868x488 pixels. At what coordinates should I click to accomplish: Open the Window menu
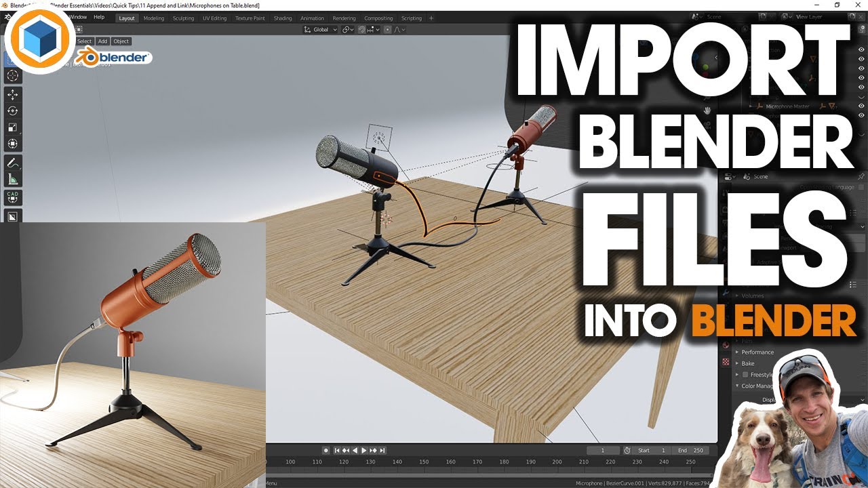pyautogui.click(x=78, y=17)
